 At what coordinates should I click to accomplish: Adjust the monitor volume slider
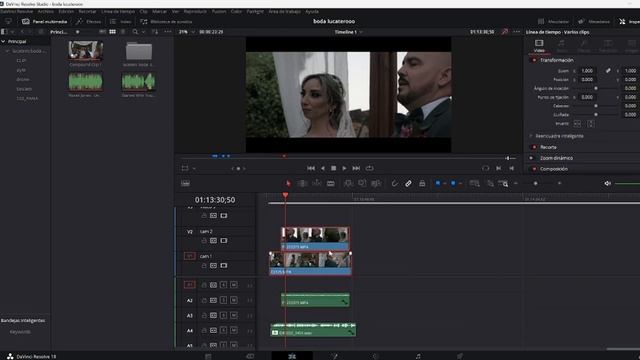pos(627,184)
